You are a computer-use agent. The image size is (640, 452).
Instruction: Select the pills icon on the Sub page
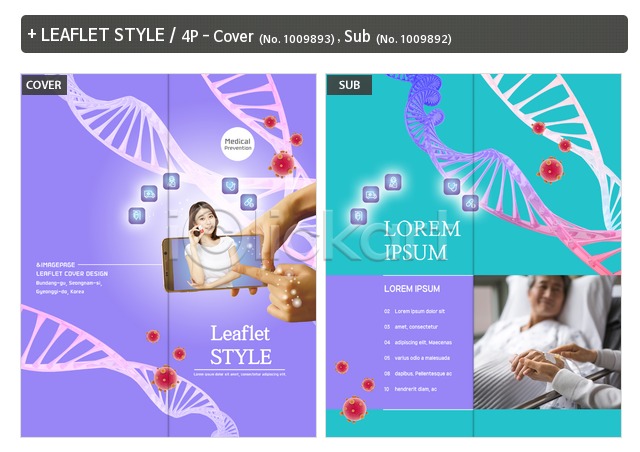(470, 203)
